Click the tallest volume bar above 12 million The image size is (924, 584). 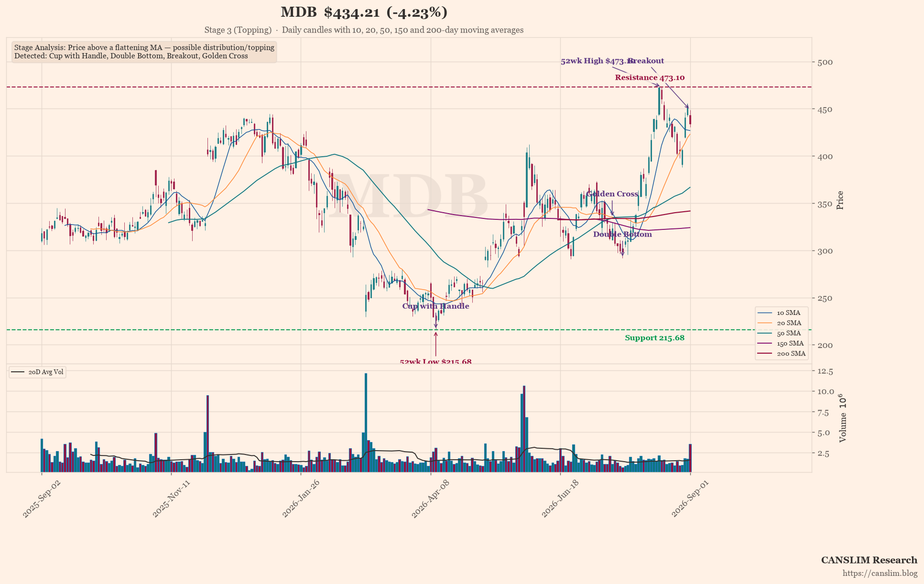pyautogui.click(x=366, y=422)
